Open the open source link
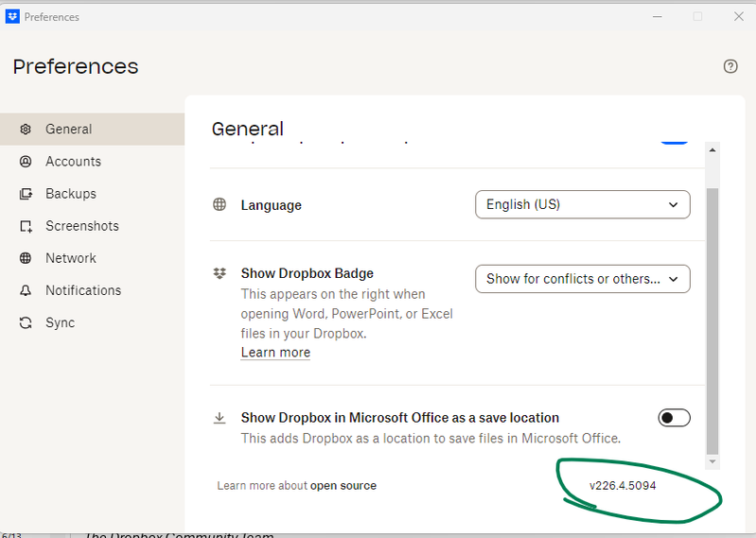Screen dimensions: 756x538 [x=343, y=486]
